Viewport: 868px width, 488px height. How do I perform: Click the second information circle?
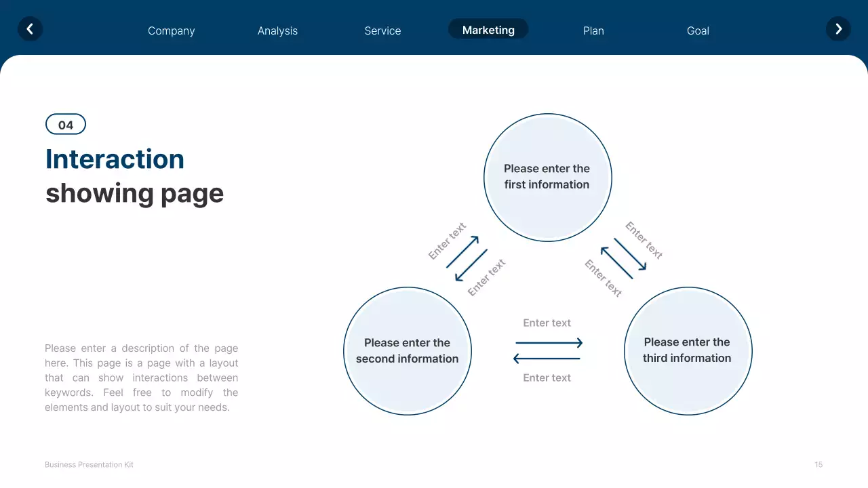(407, 351)
